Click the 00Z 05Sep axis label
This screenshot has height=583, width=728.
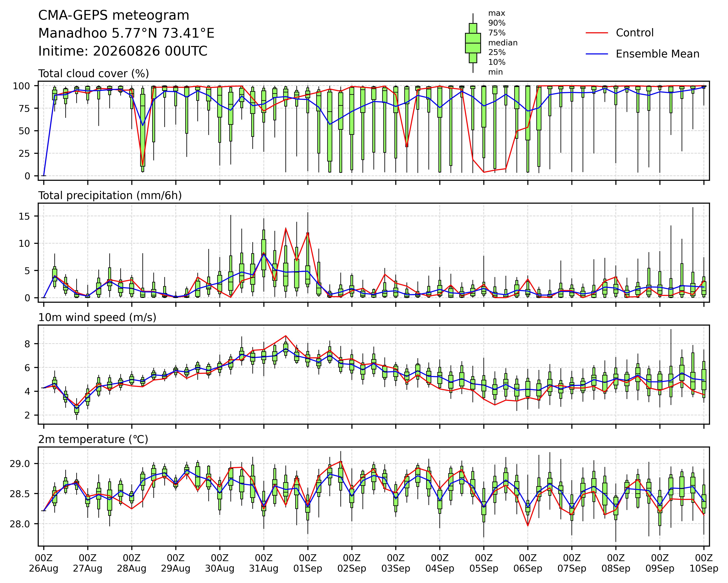click(x=484, y=563)
